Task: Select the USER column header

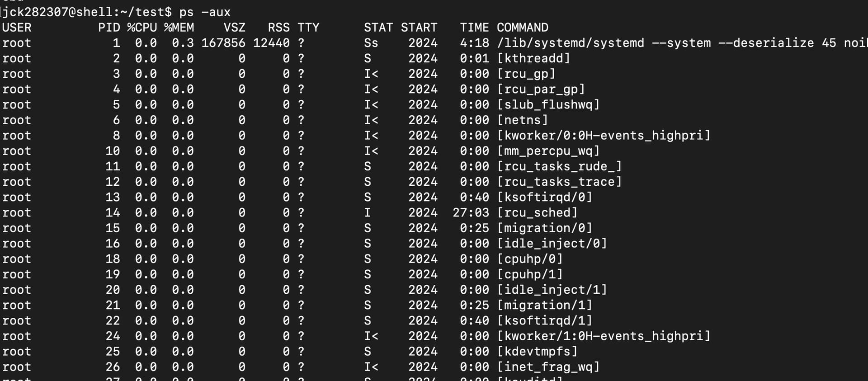Action: click(x=17, y=28)
